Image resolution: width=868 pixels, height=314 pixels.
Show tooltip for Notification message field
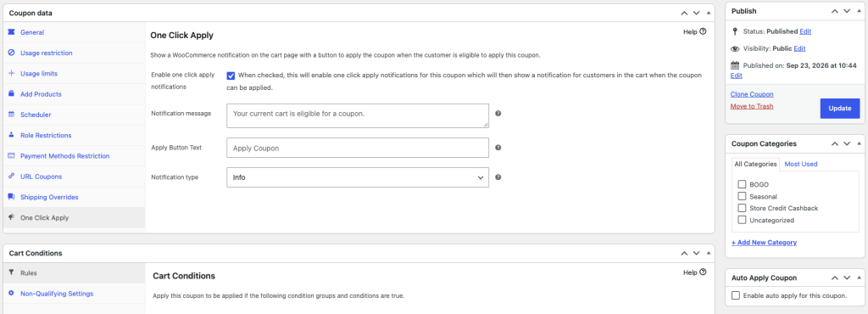click(498, 114)
